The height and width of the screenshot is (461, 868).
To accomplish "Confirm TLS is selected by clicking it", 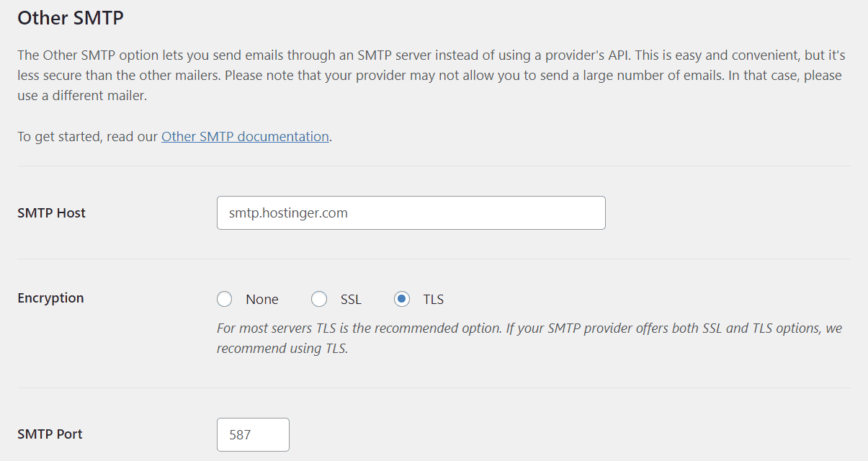I will pos(402,299).
